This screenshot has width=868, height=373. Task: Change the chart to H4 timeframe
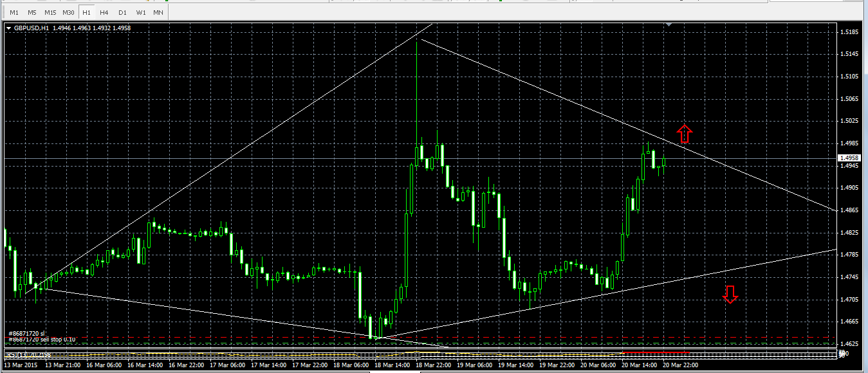pos(104,13)
